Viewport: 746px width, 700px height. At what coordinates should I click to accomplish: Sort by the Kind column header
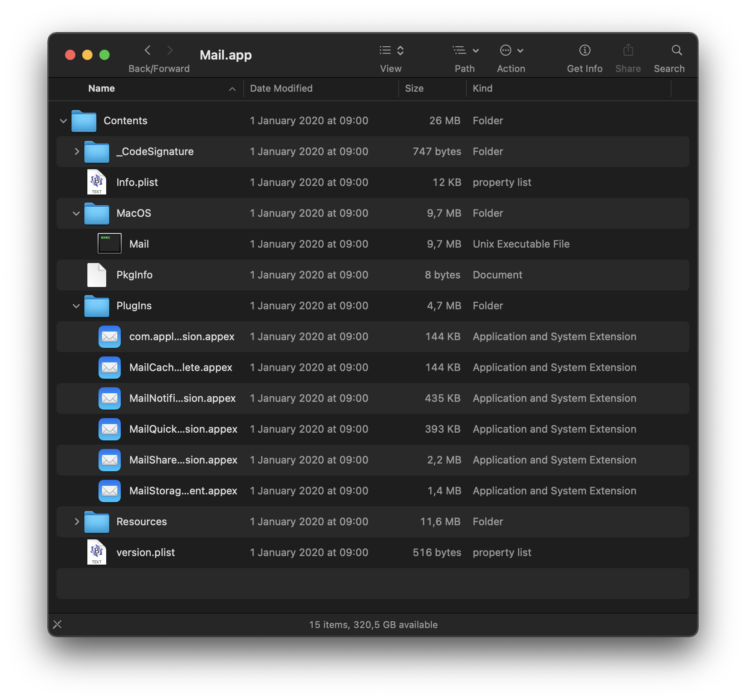(483, 88)
